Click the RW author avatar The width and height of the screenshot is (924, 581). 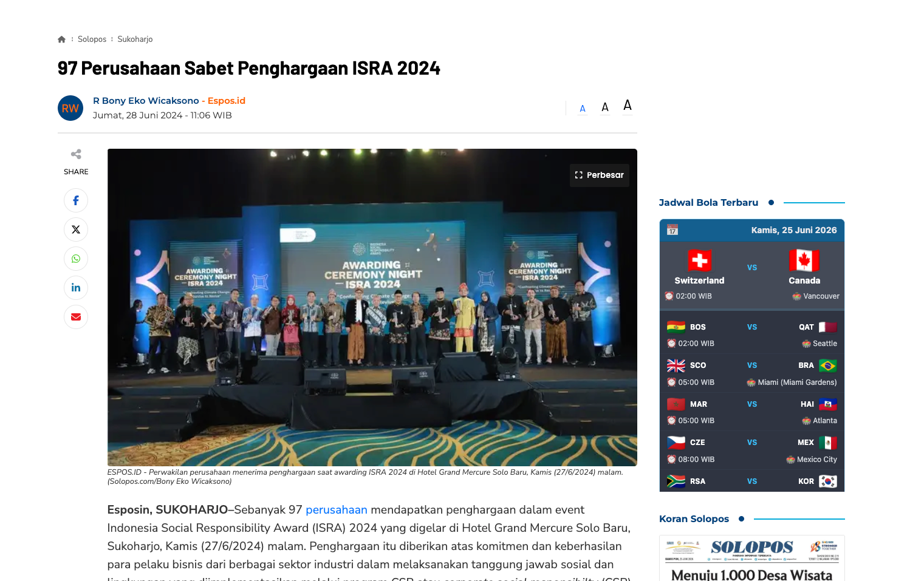pyautogui.click(x=70, y=108)
